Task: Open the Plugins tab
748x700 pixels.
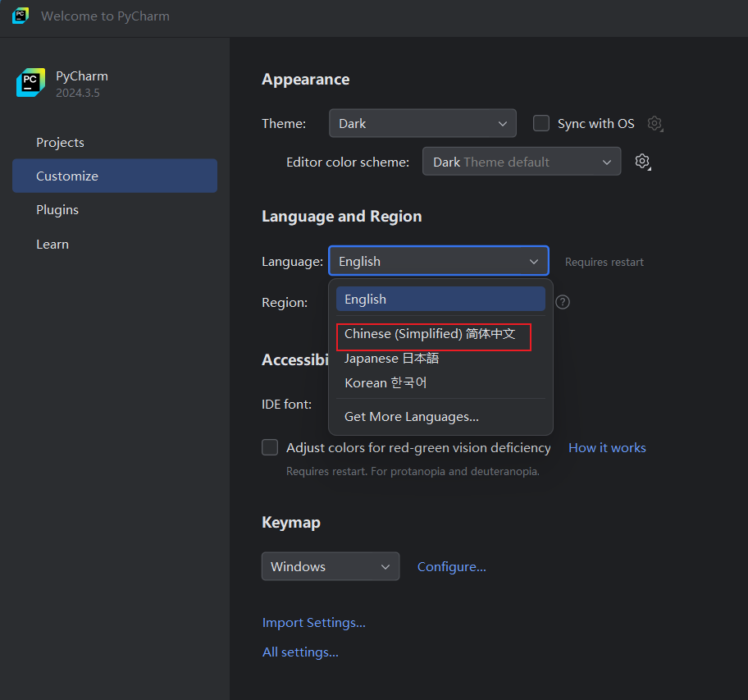Action: pos(115,210)
